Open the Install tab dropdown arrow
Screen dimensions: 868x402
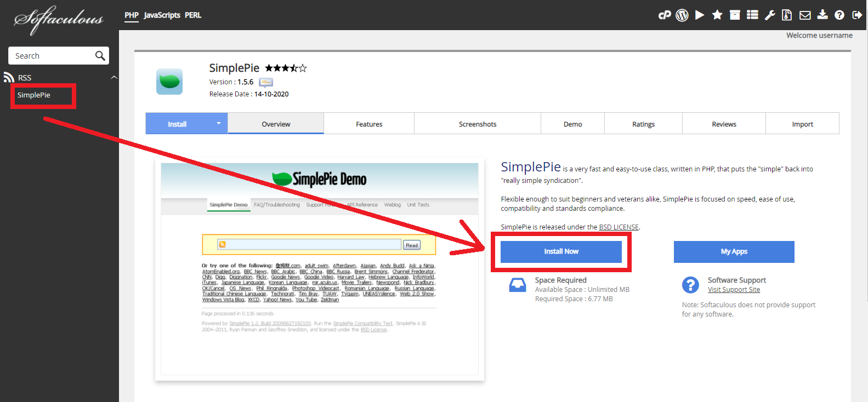pyautogui.click(x=218, y=124)
